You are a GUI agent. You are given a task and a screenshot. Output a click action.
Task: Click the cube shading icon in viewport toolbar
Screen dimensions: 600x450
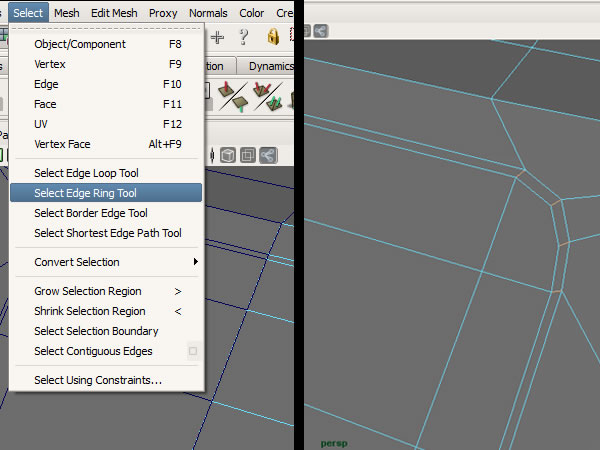[229, 155]
